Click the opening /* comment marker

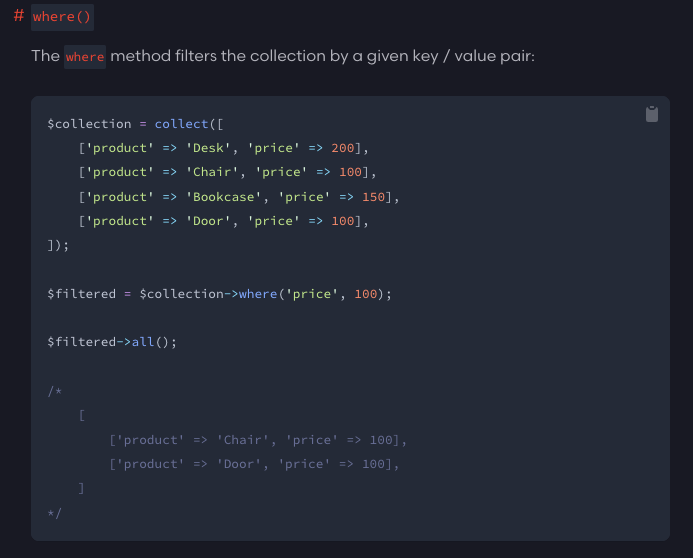54,391
